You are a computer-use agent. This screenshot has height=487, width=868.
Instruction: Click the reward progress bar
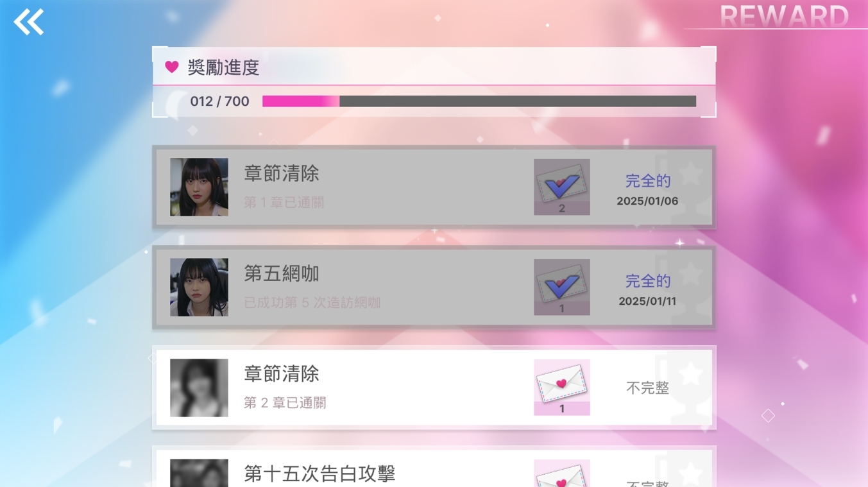pos(479,101)
